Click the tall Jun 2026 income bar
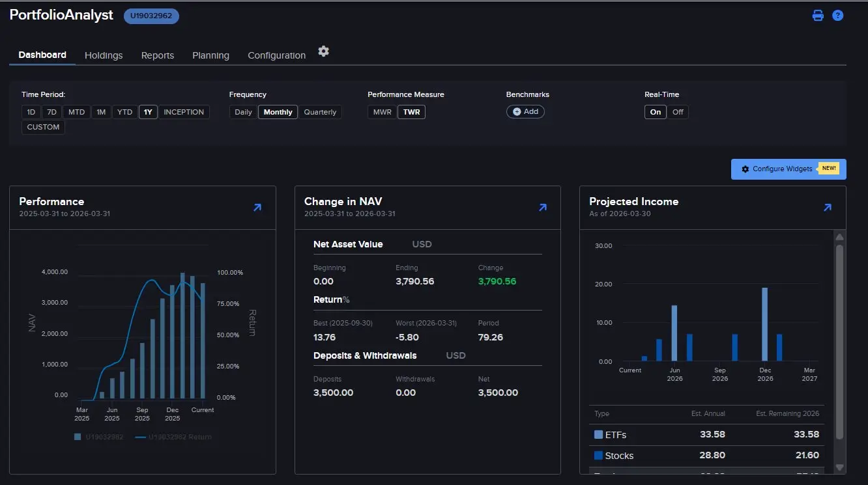868x485 pixels. click(x=674, y=333)
